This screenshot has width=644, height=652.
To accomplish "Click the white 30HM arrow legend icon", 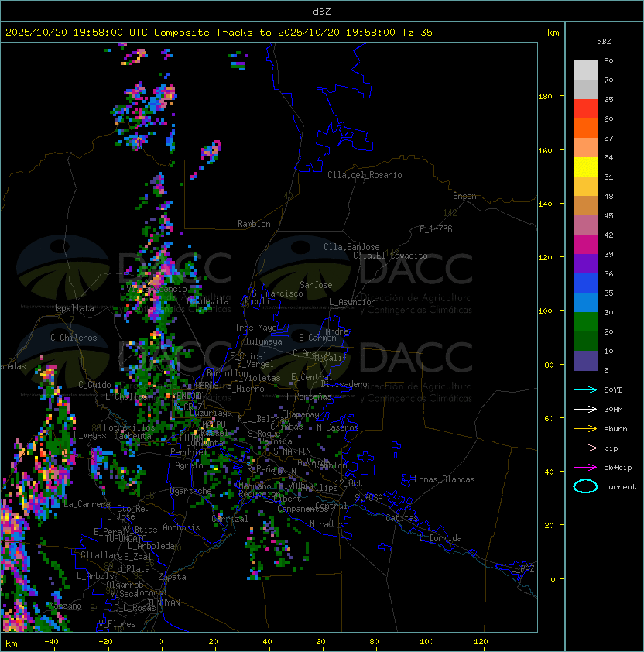I will point(585,409).
